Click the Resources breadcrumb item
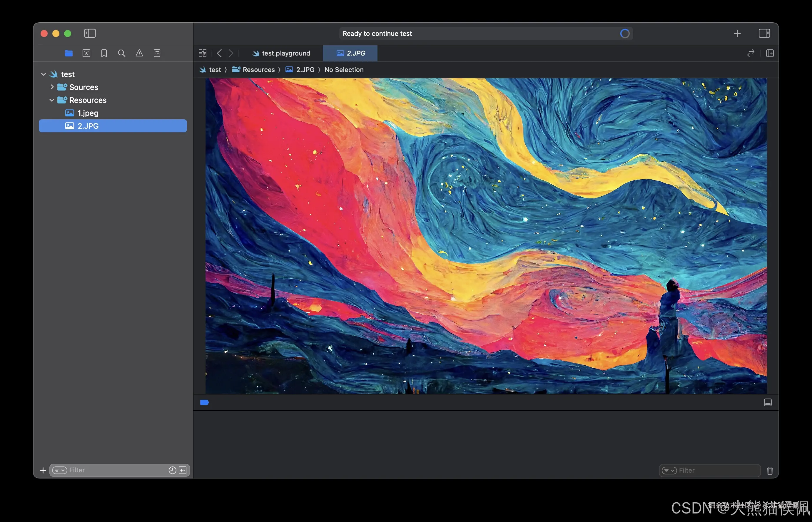The width and height of the screenshot is (812, 522). (x=254, y=69)
